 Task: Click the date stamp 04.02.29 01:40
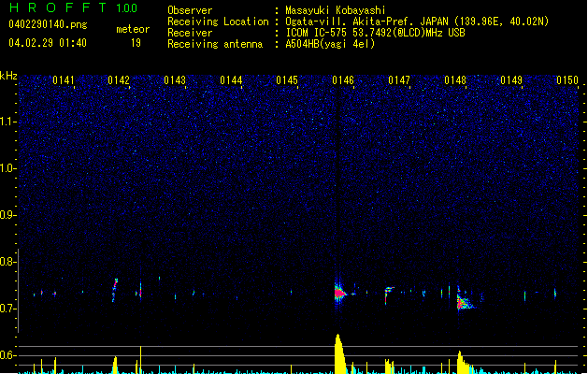coord(48,43)
